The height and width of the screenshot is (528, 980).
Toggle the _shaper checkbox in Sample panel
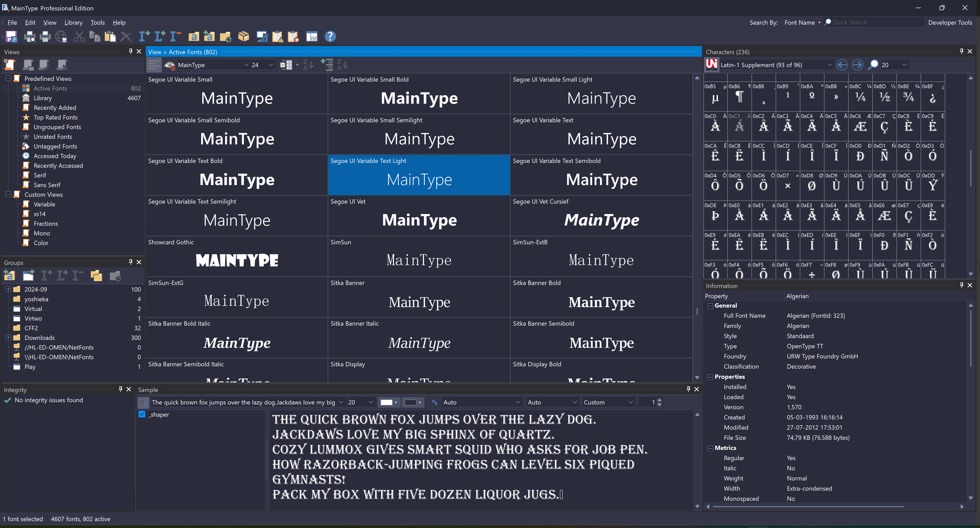point(142,414)
